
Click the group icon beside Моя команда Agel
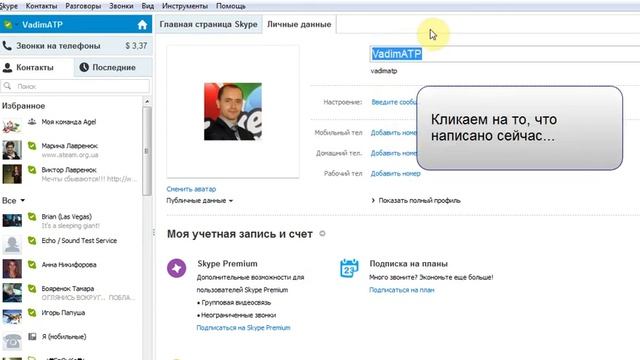32,122
